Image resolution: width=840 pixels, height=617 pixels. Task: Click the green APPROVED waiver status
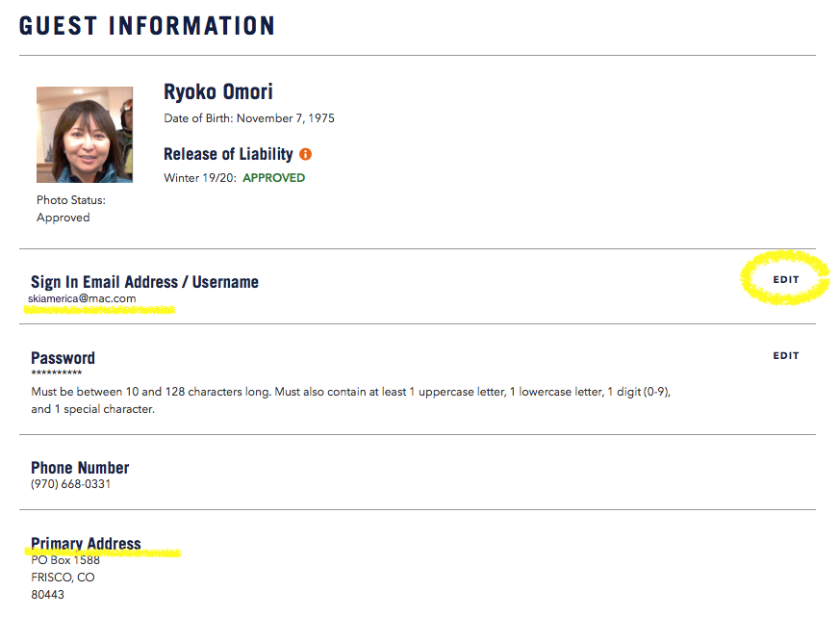pyautogui.click(x=273, y=178)
